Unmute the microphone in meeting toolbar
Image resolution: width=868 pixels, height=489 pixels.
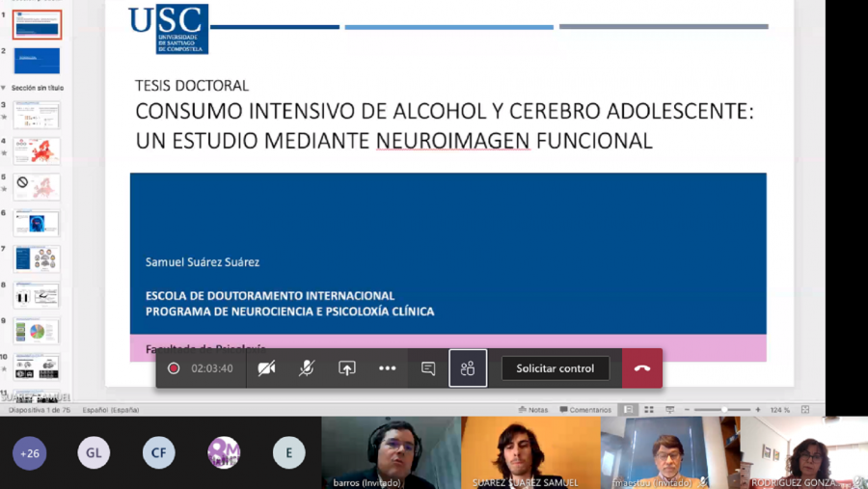(307, 368)
